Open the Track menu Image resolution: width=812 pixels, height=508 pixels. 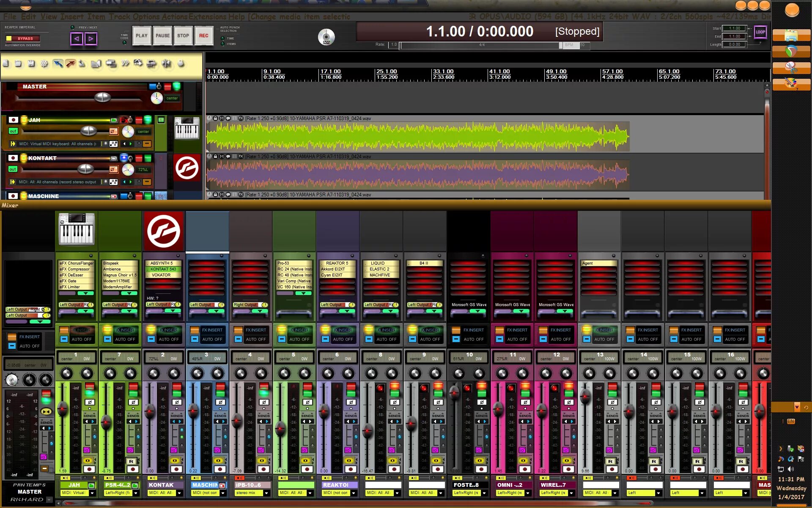coord(120,17)
